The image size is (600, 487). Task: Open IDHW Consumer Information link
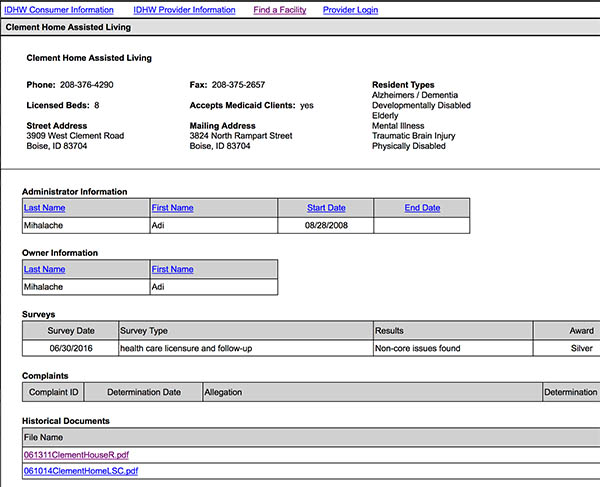tap(59, 10)
